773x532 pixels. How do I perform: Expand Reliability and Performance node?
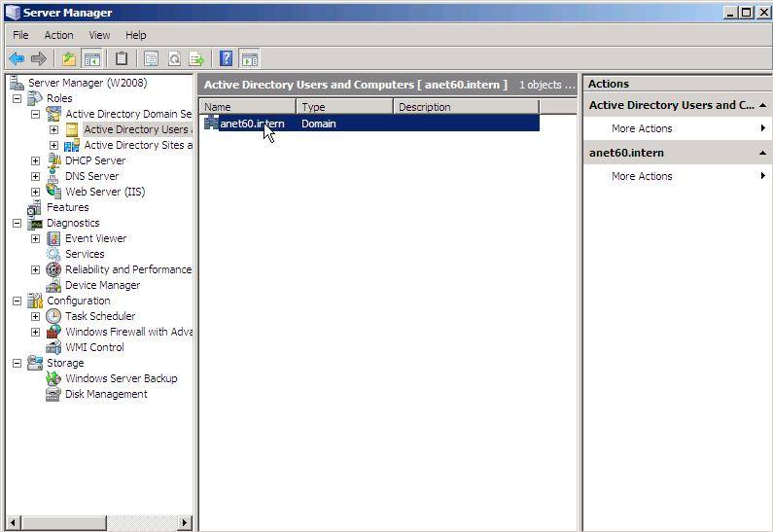pos(36,269)
